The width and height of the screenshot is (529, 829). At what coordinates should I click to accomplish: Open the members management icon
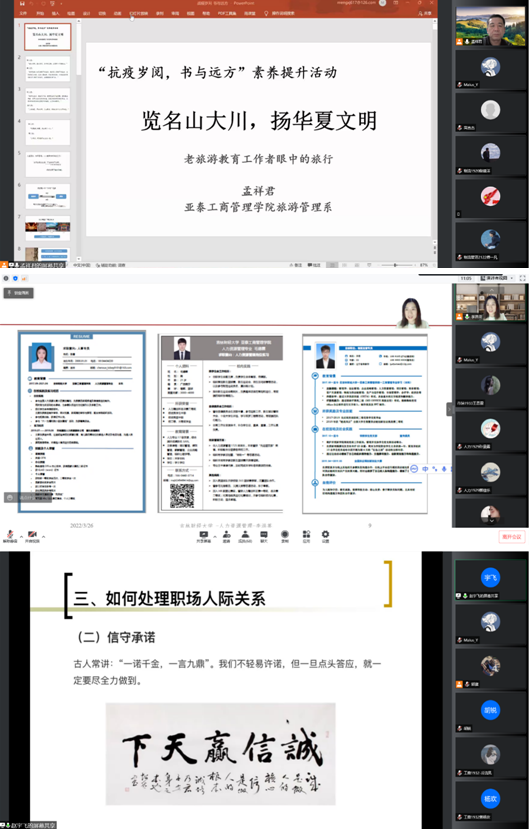coord(245,535)
